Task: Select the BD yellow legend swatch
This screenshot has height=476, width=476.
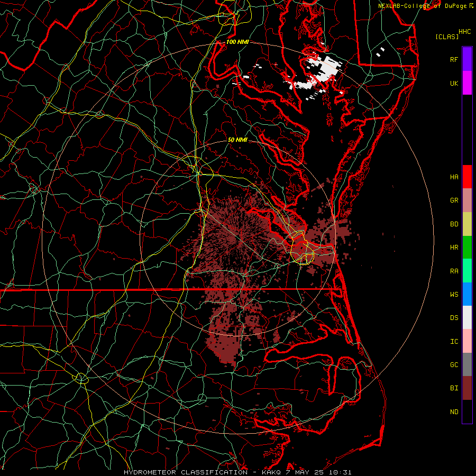Action: click(467, 224)
